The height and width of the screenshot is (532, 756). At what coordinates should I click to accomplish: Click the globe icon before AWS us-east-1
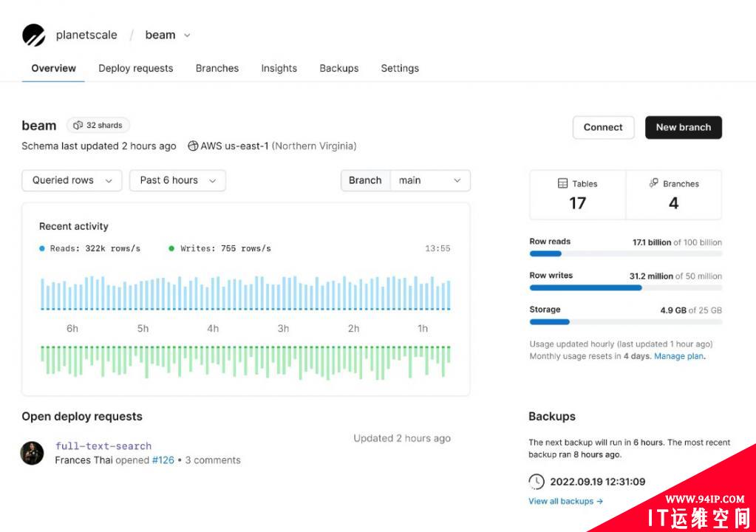[193, 146]
